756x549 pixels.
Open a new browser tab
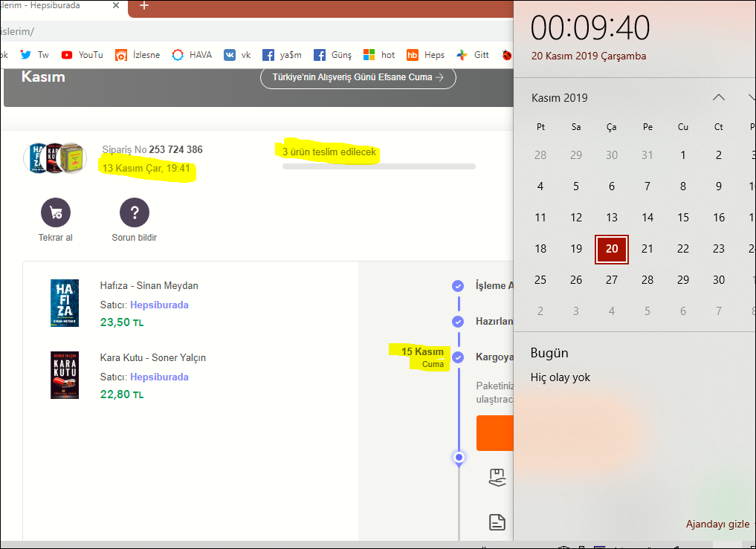[x=143, y=6]
